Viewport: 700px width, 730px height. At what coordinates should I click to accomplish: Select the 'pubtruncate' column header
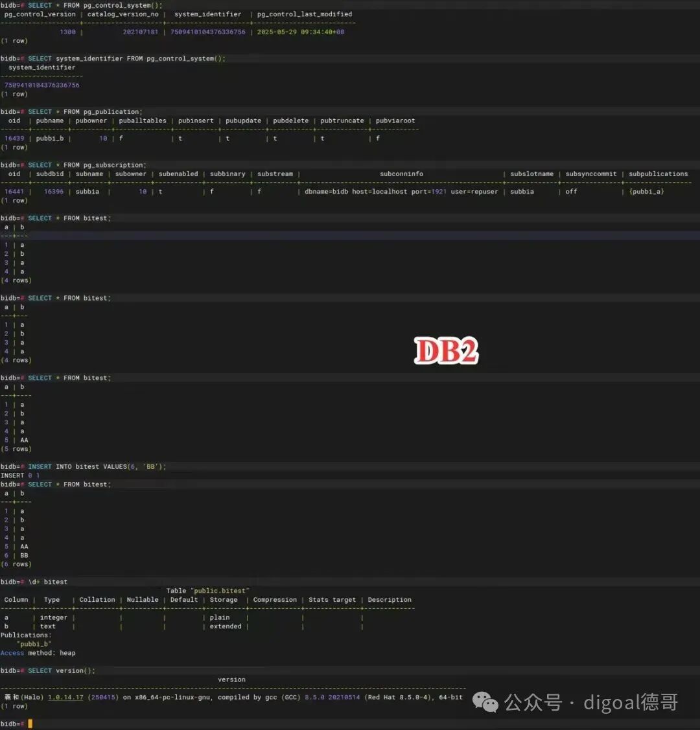tap(342, 120)
